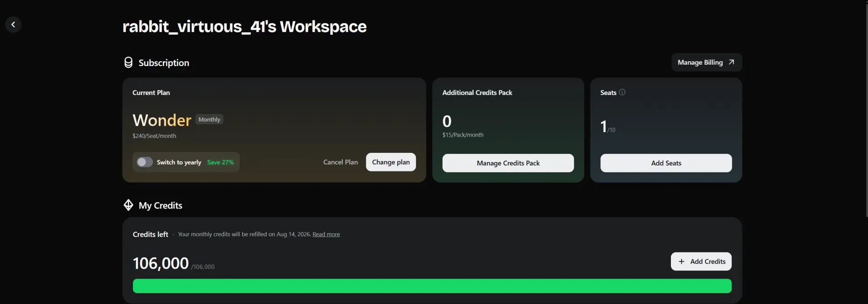Image resolution: width=868 pixels, height=304 pixels.
Task: Open Manage Billing external link
Action: (706, 62)
